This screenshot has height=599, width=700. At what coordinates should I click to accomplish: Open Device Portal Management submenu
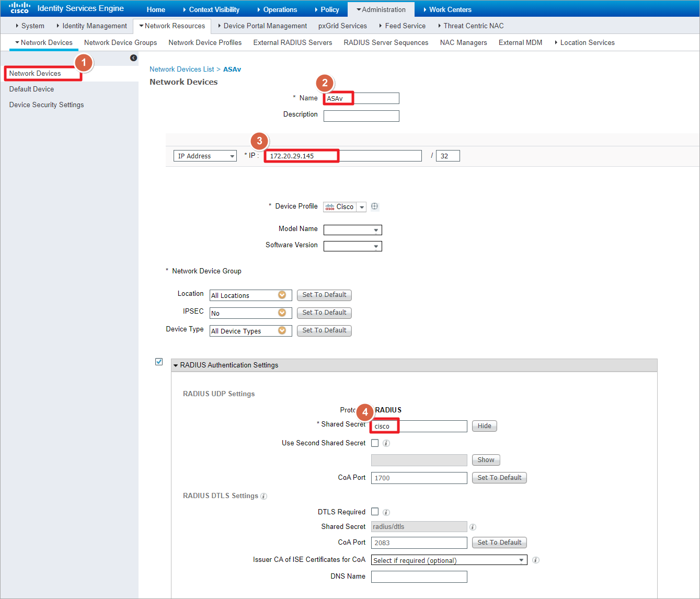tap(262, 26)
